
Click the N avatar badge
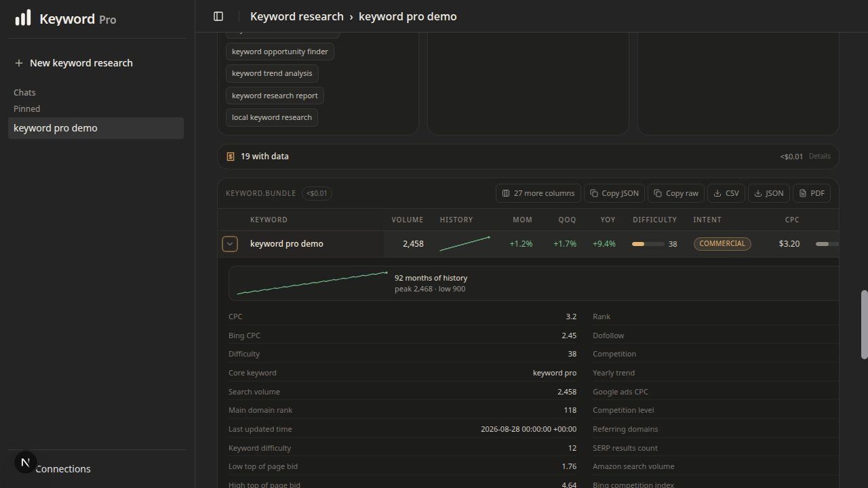pos(25,463)
